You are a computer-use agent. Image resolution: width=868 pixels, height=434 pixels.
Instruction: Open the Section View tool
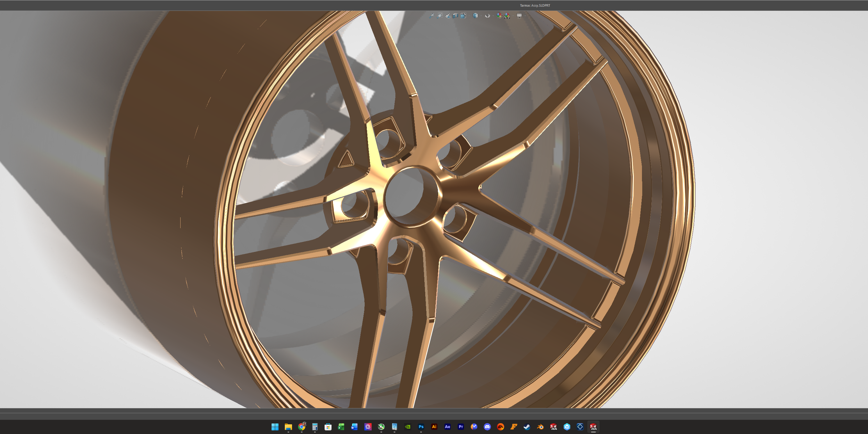[456, 16]
